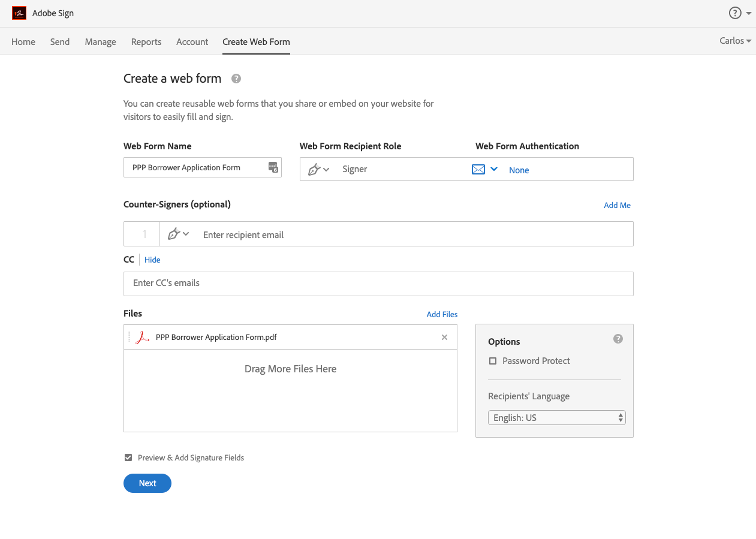This screenshot has width=756, height=539.
Task: Uncheck Preview & Add Signature Fields
Action: (128, 457)
